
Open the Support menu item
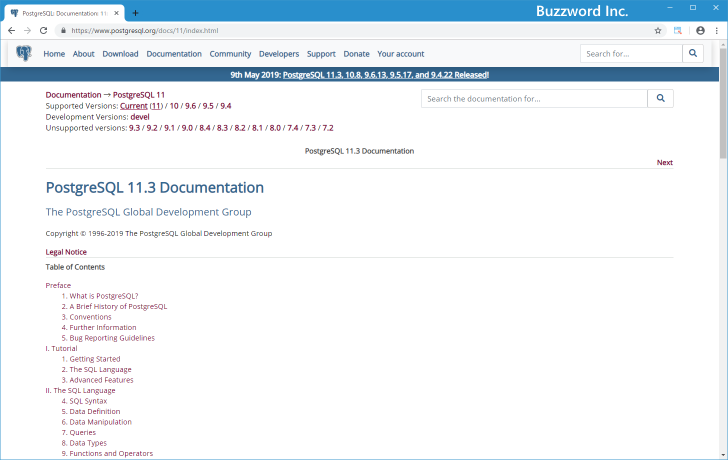[321, 54]
